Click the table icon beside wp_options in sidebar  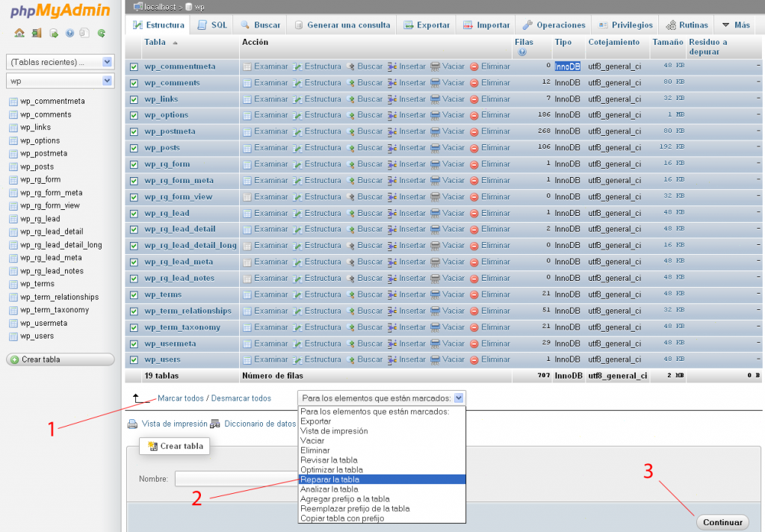(x=13, y=141)
